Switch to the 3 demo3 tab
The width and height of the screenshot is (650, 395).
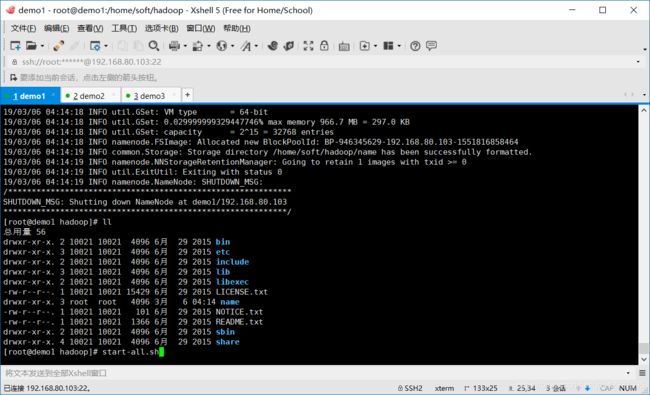(x=150, y=96)
